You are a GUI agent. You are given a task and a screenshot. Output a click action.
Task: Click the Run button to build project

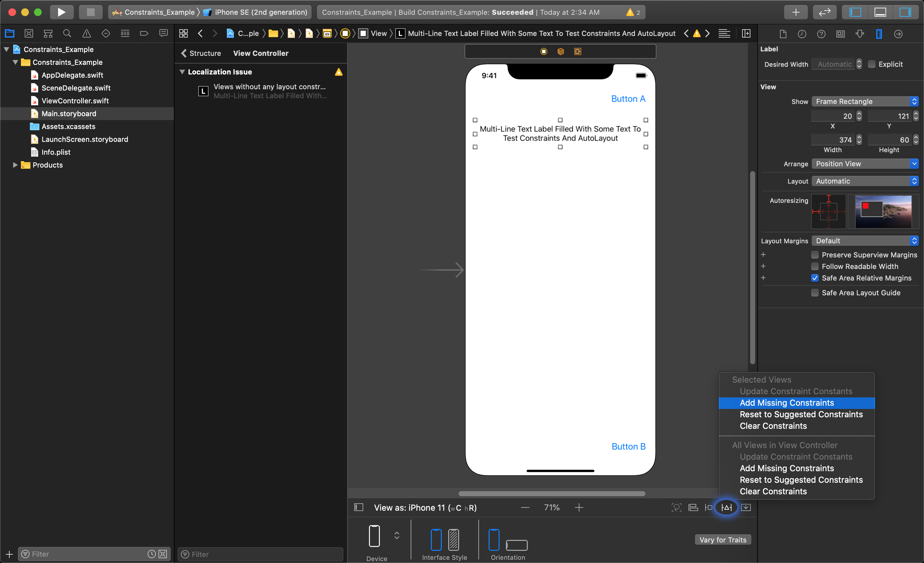(61, 11)
